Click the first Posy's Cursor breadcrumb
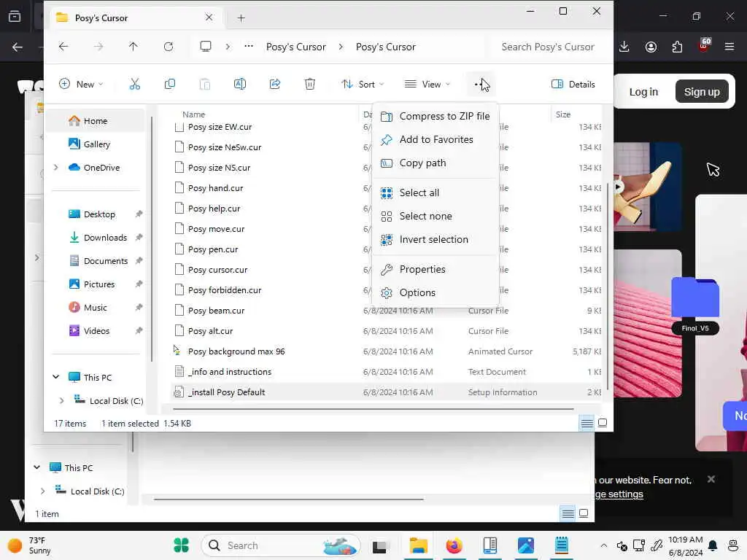 pos(296,47)
